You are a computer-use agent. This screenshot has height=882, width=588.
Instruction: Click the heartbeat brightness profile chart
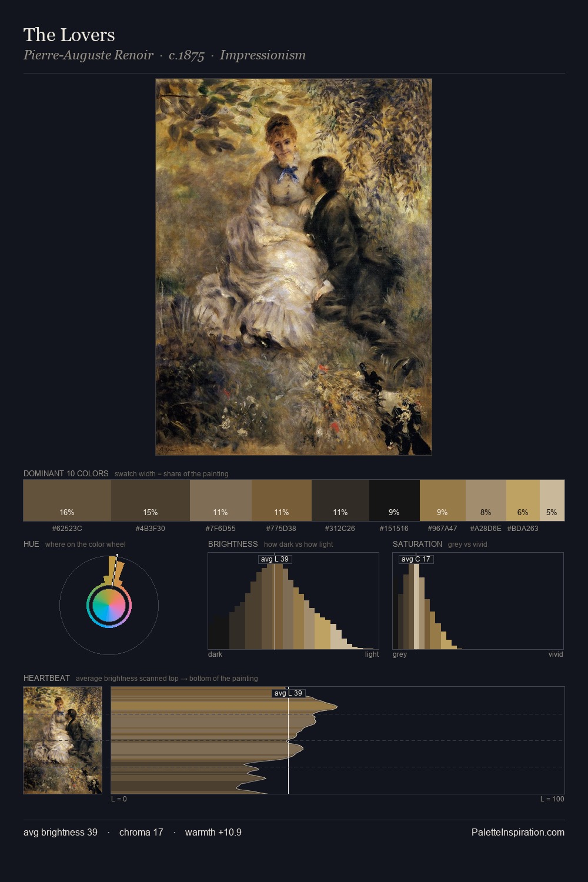point(338,740)
